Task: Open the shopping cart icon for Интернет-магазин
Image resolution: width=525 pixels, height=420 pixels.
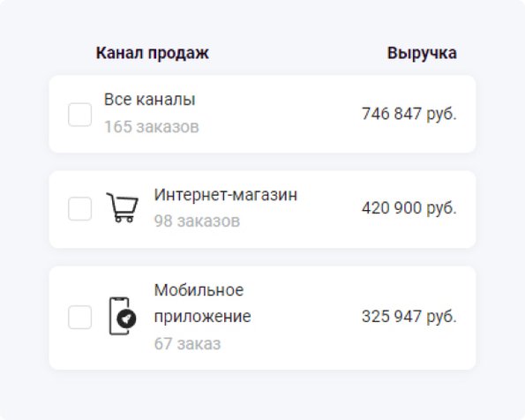Action: pyautogui.click(x=123, y=207)
